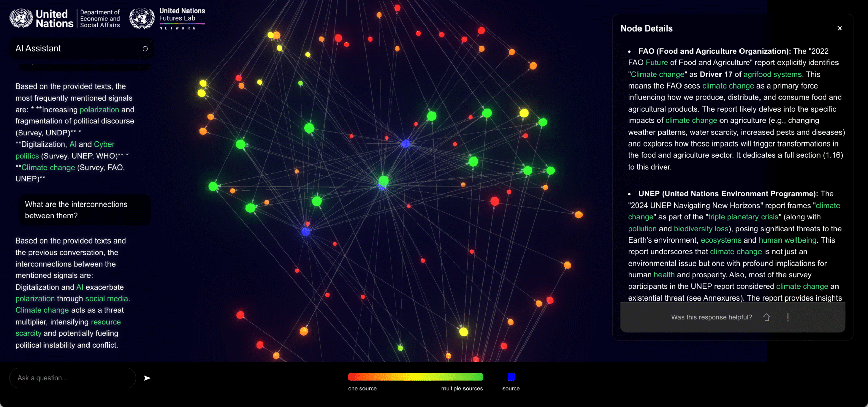Follow the 'polarization' link after 'Increasing'
The height and width of the screenshot is (407, 868).
pos(99,110)
